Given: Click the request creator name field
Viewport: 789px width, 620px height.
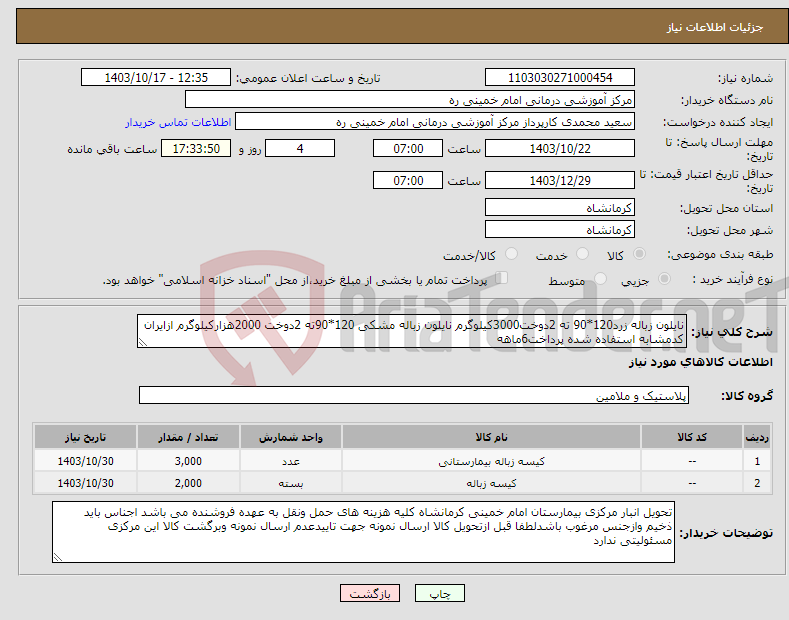Looking at the screenshot, I should click(435, 122).
